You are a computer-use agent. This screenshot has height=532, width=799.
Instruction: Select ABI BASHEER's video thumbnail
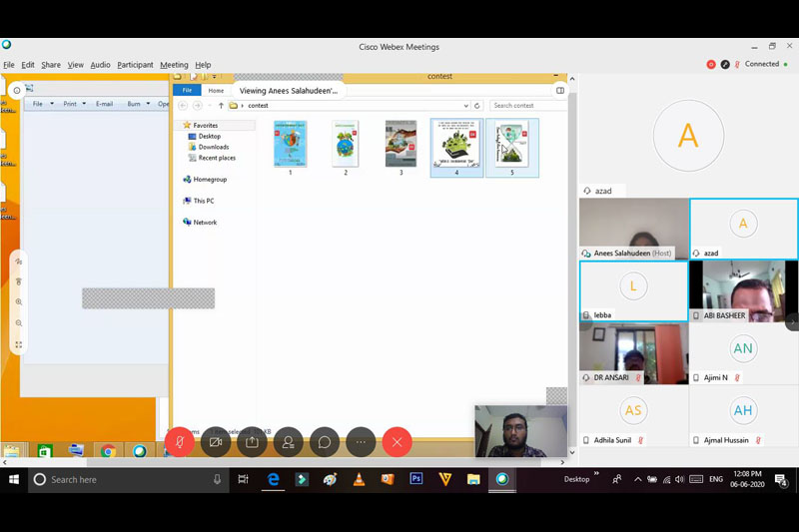click(x=743, y=290)
